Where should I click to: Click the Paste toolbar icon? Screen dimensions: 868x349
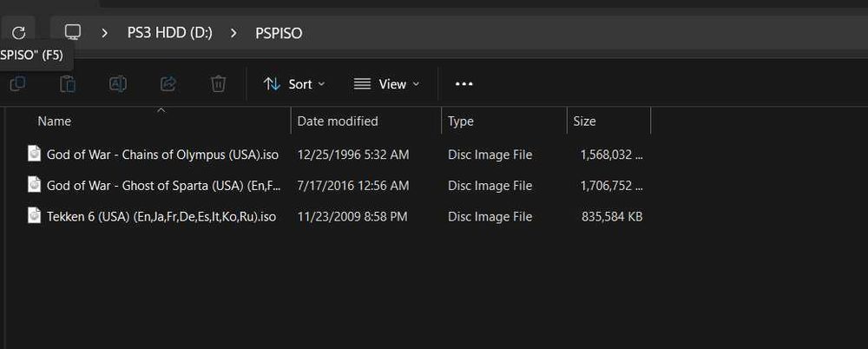point(68,83)
